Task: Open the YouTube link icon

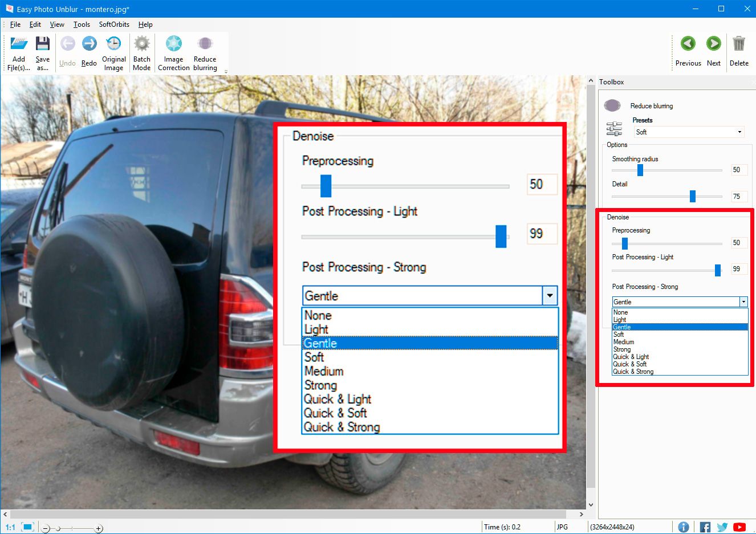Action: (739, 527)
